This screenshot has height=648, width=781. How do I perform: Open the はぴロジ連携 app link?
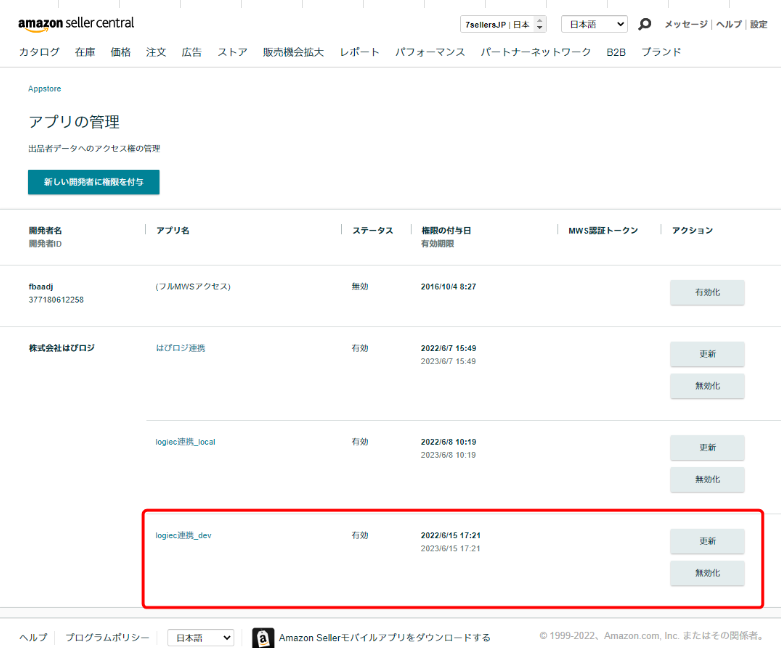click(180, 348)
